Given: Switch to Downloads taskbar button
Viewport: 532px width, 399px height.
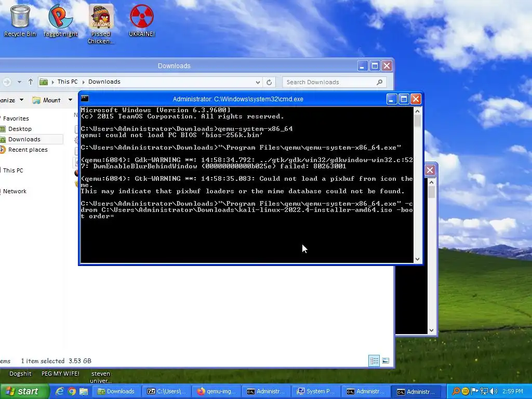Looking at the screenshot, I should coord(116,391).
